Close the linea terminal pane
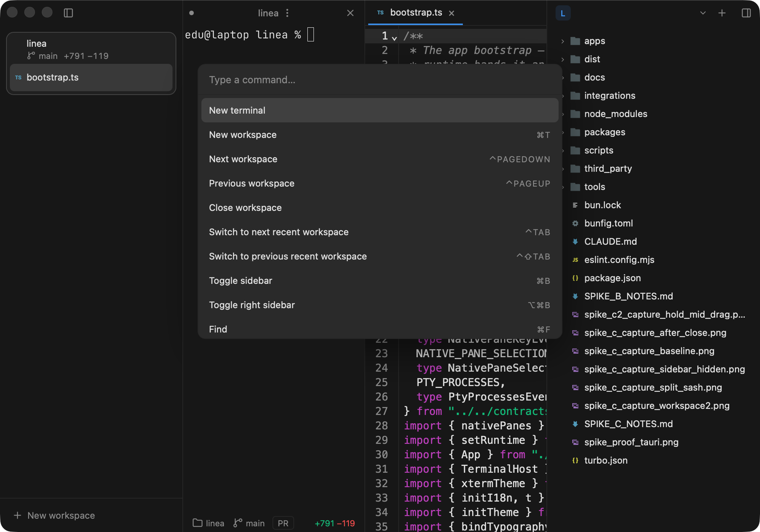Viewport: 760px width, 532px height. (x=350, y=13)
